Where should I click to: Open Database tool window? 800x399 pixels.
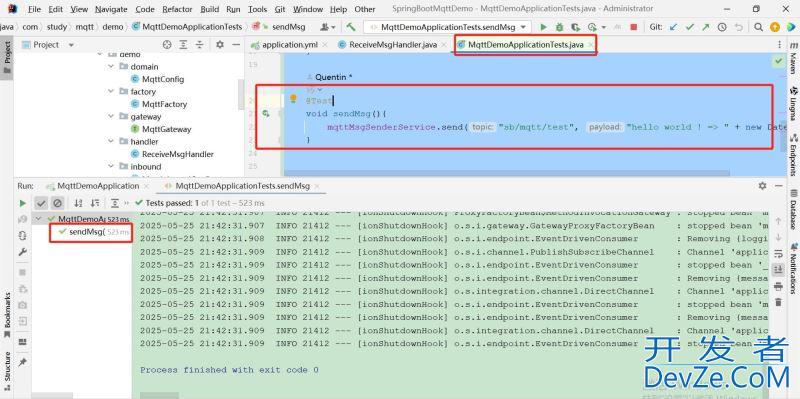click(x=793, y=209)
